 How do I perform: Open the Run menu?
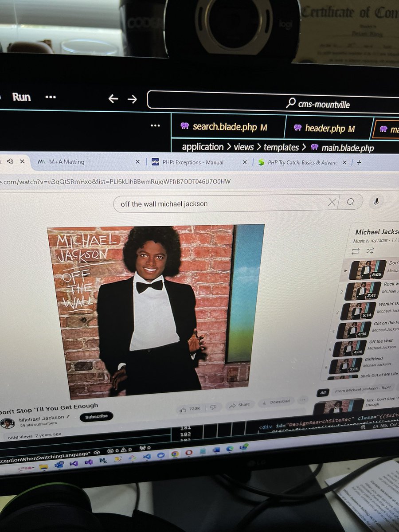pos(21,97)
